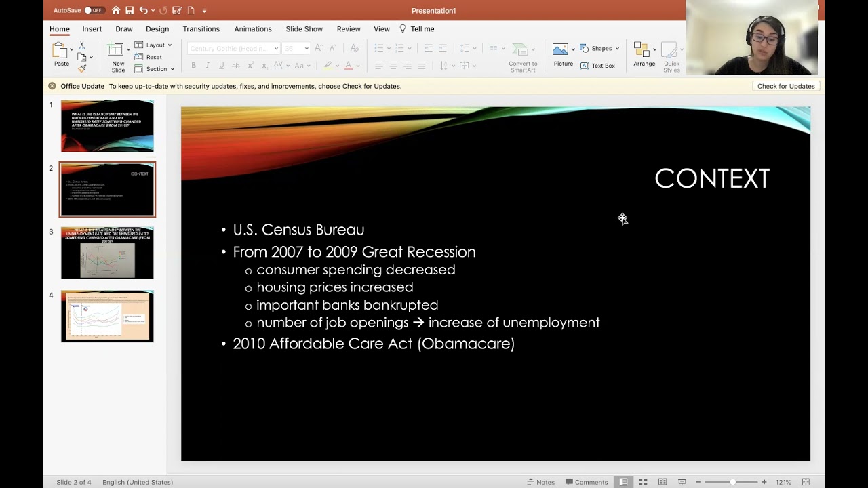Save the presentation with the disk icon

tap(130, 10)
